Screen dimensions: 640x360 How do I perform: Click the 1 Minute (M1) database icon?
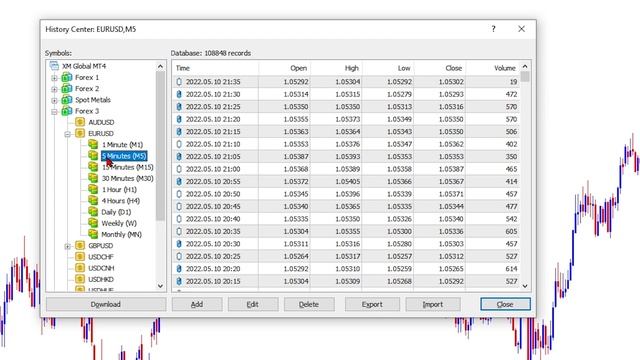coord(93,144)
